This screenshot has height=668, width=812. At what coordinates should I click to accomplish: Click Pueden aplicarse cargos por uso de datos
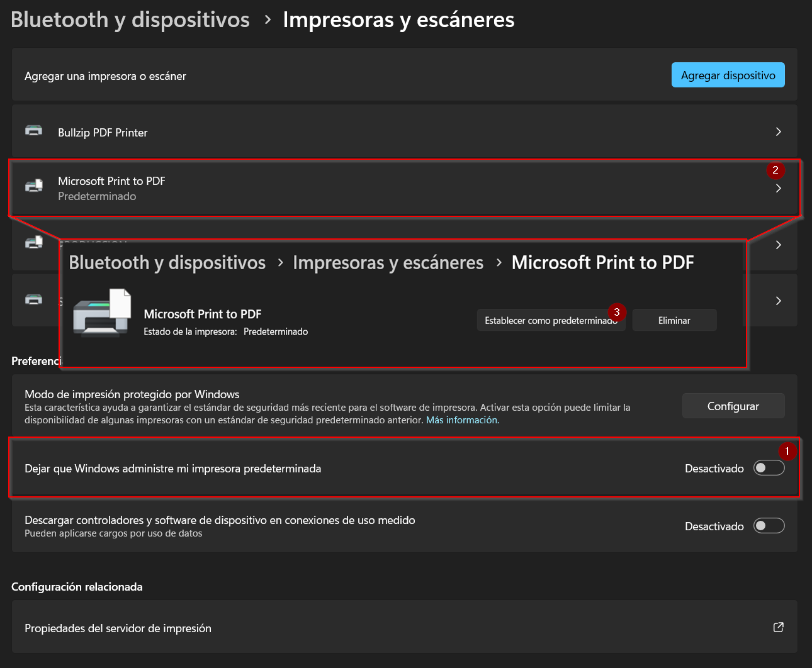(113, 533)
